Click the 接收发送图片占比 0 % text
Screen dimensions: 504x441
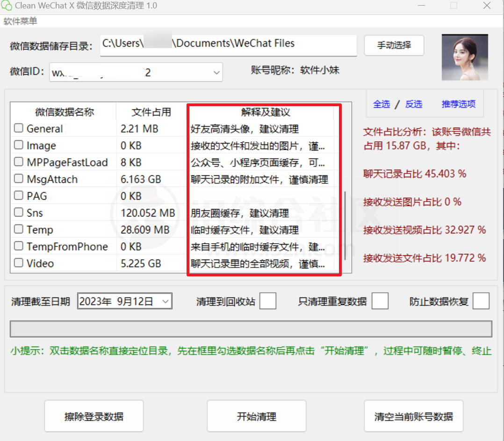[x=412, y=202]
